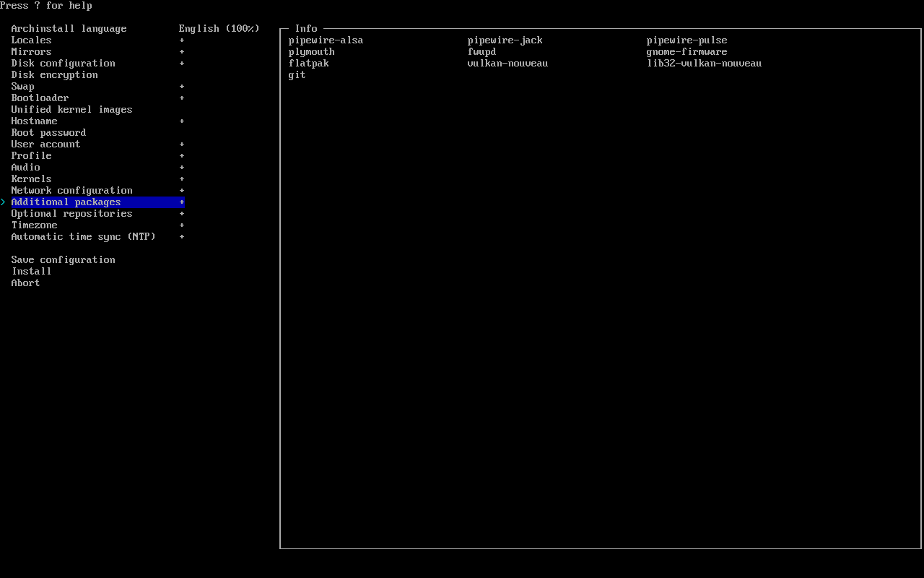Click the Info panel title
924x578 pixels.
point(305,29)
